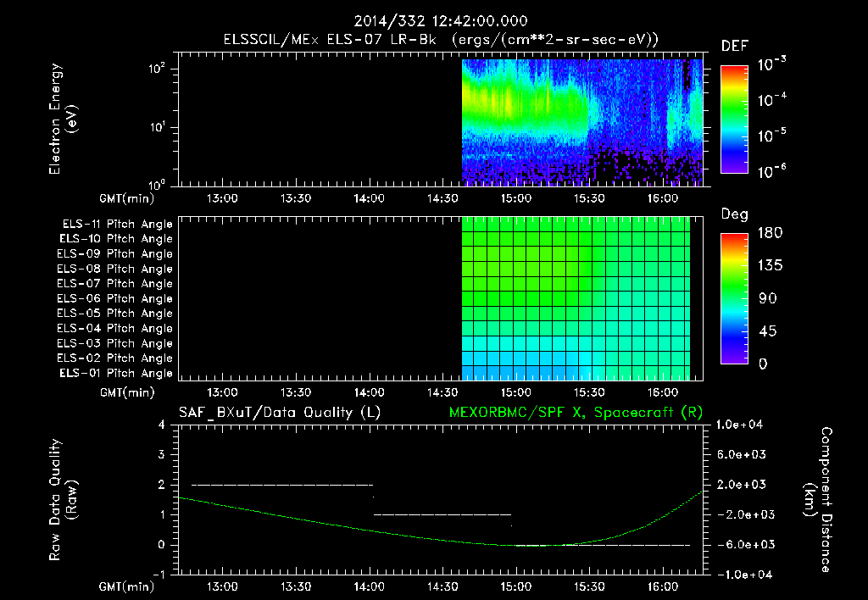Click the 10^-5 tick on DEF colorbar
This screenshot has height=600, width=868.
[x=771, y=136]
